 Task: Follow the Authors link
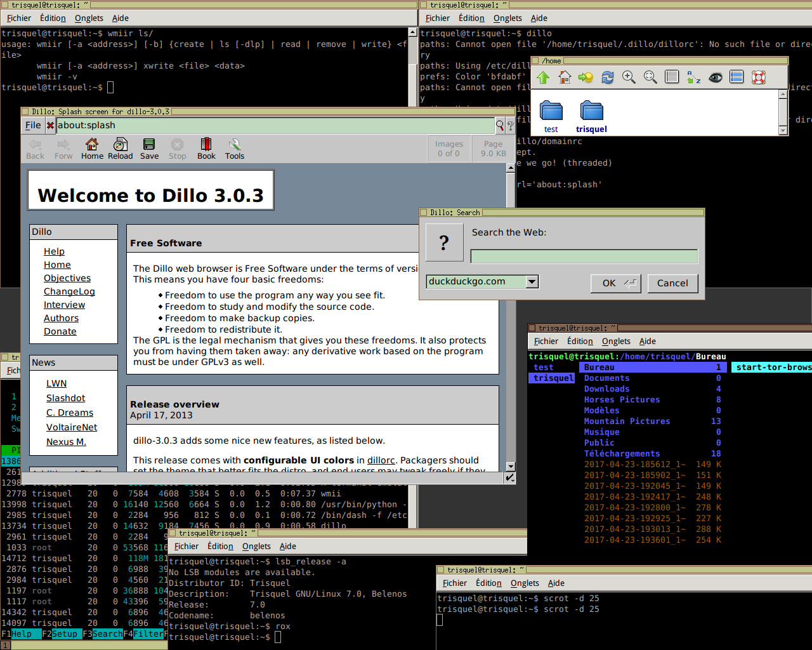[x=61, y=318]
